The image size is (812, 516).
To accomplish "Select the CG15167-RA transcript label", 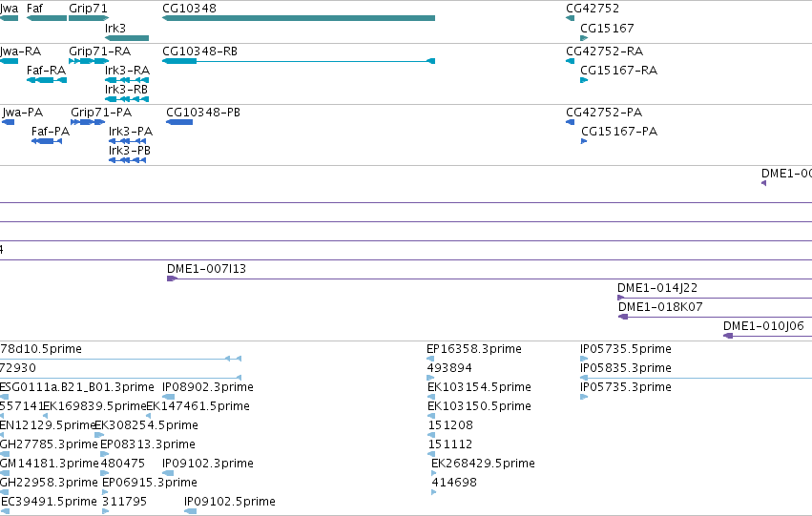I will click(x=619, y=71).
